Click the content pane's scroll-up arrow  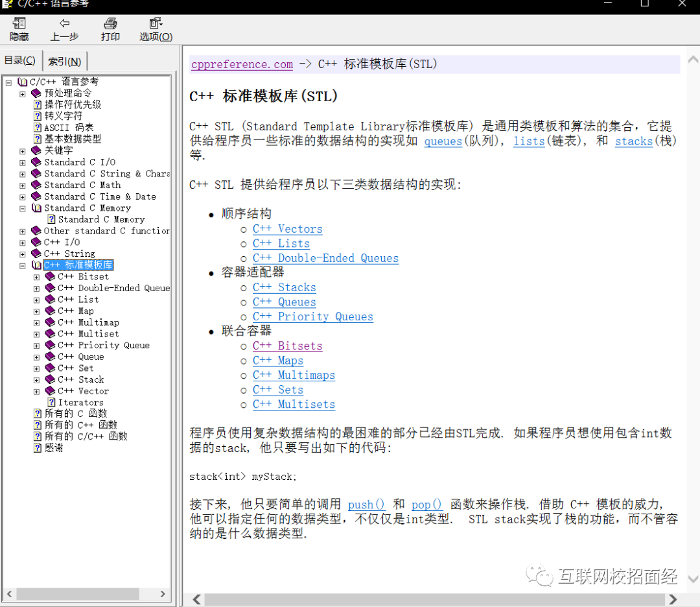[x=693, y=60]
